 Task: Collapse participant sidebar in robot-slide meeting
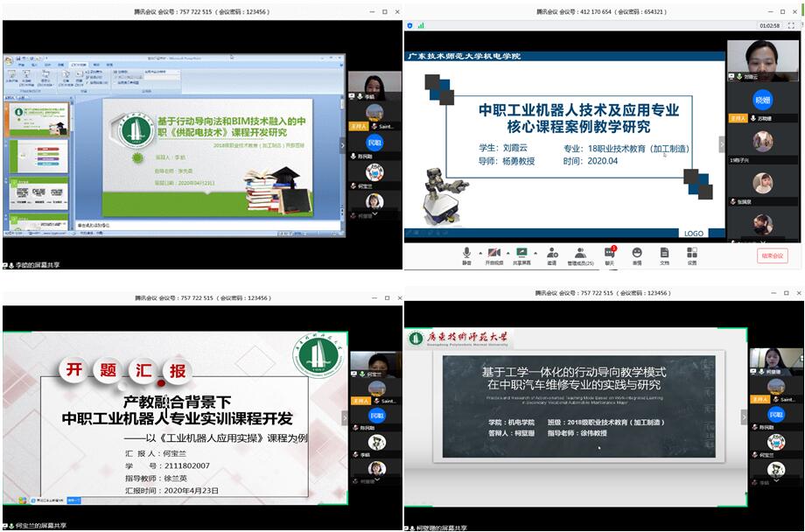pos(722,144)
